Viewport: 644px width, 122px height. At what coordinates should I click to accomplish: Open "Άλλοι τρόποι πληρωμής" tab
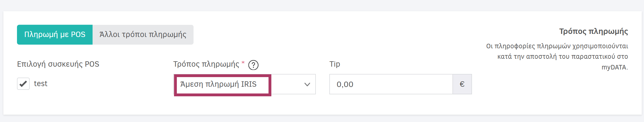point(143,34)
